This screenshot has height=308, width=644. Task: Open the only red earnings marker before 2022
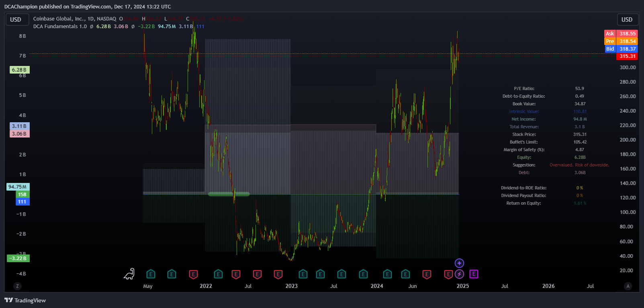coord(193,274)
